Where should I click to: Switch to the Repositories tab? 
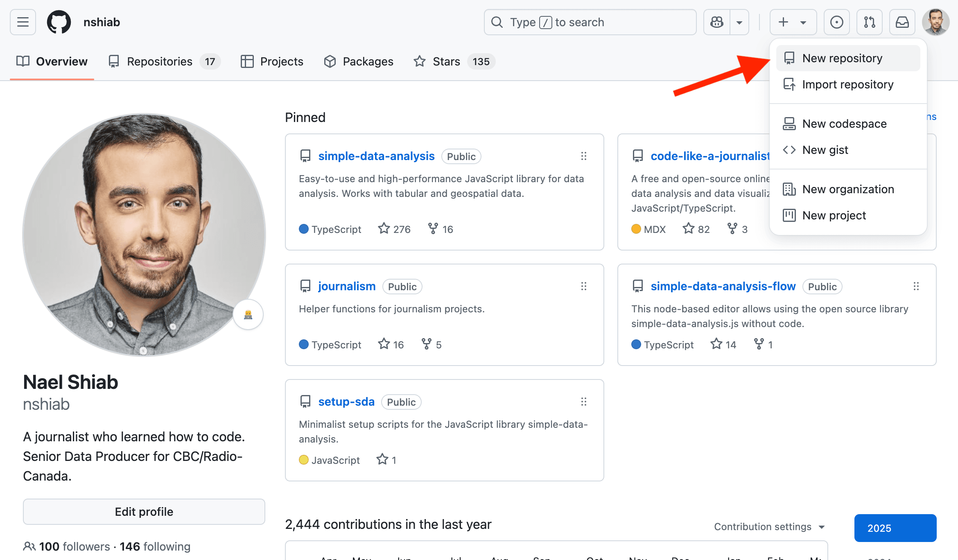tap(164, 61)
